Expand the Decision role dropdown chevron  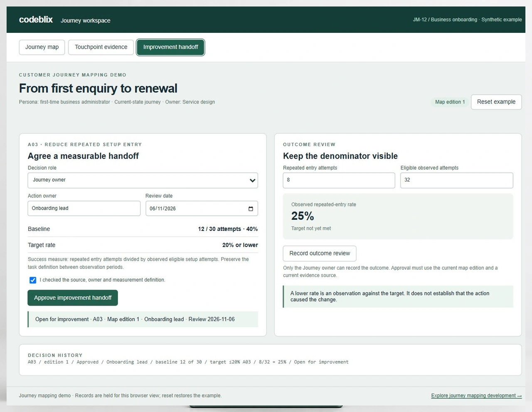pos(252,180)
